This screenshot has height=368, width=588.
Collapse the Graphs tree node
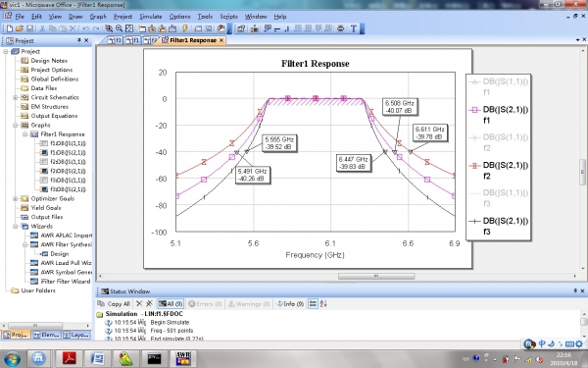pyautogui.click(x=16, y=125)
